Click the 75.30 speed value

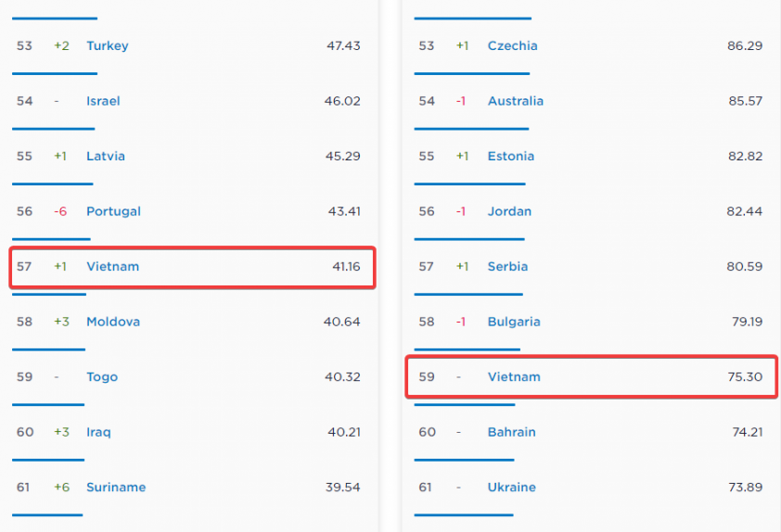(745, 377)
